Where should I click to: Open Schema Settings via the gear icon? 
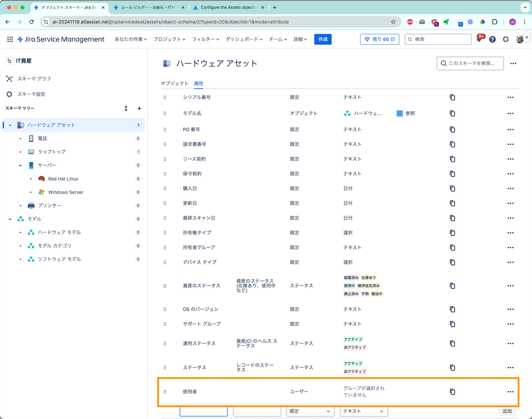[9, 93]
